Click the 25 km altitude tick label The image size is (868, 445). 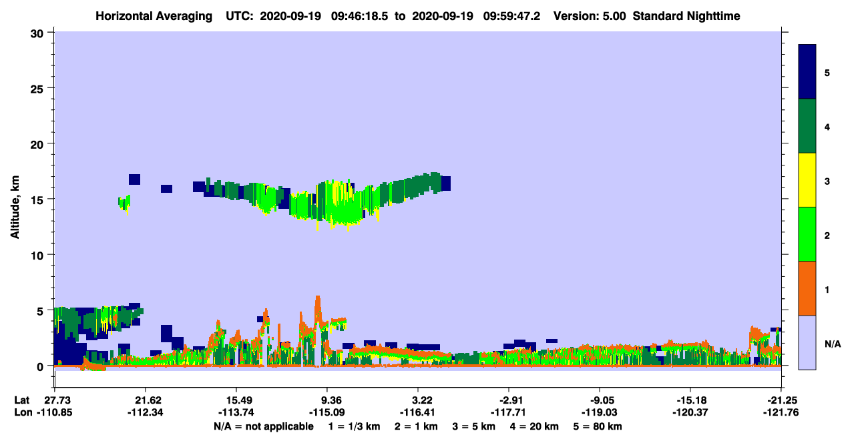[x=38, y=88]
